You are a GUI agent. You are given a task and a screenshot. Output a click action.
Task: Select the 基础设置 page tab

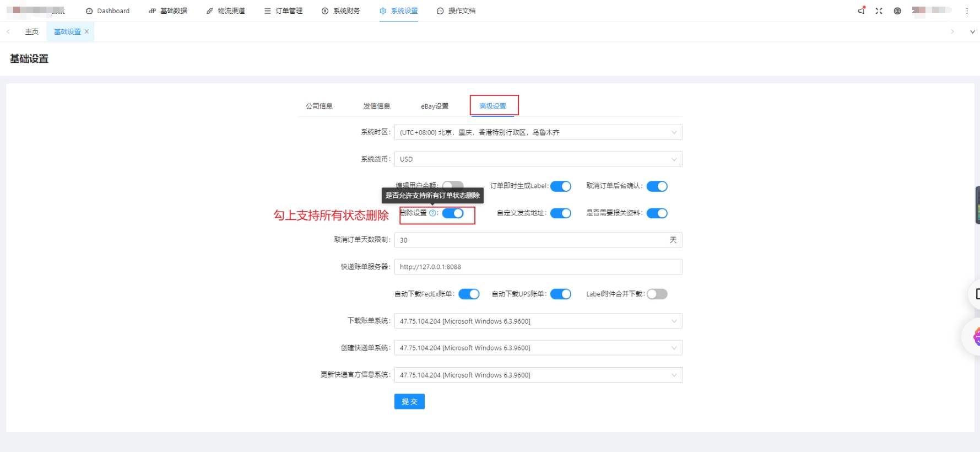(67, 32)
